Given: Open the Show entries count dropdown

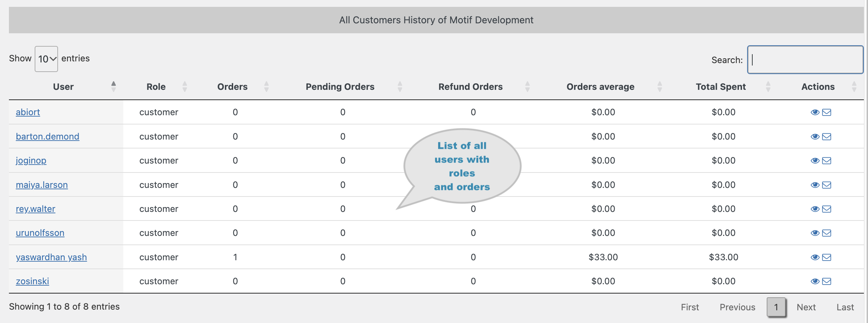Looking at the screenshot, I should 46,59.
